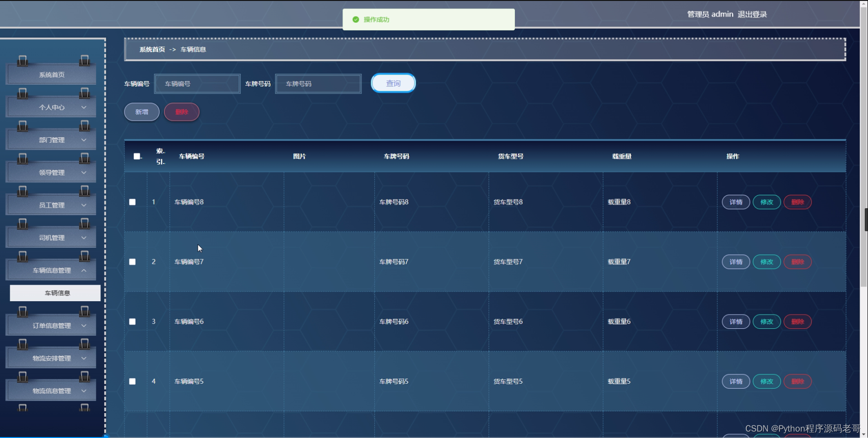Expand the 部门管理 menu chevron

point(84,140)
